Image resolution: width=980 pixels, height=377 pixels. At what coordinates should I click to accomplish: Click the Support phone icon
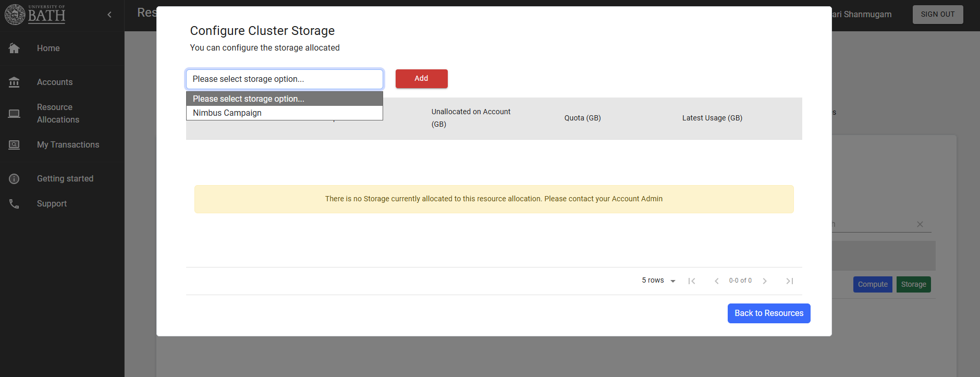click(14, 204)
